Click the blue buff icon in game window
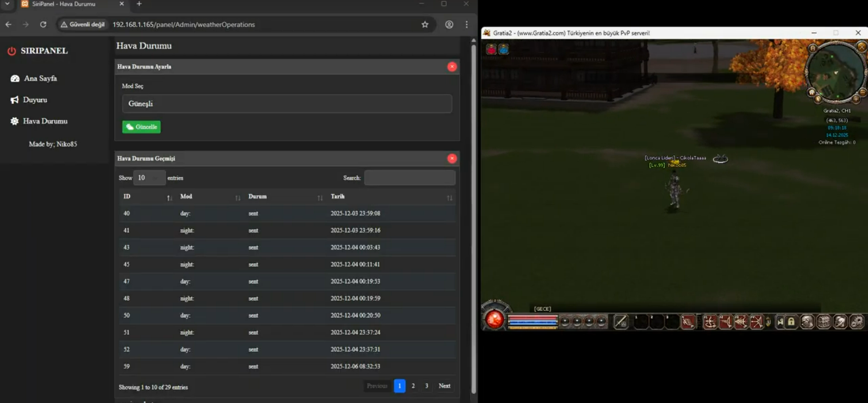Screen dimensions: 868x403 click(x=503, y=49)
